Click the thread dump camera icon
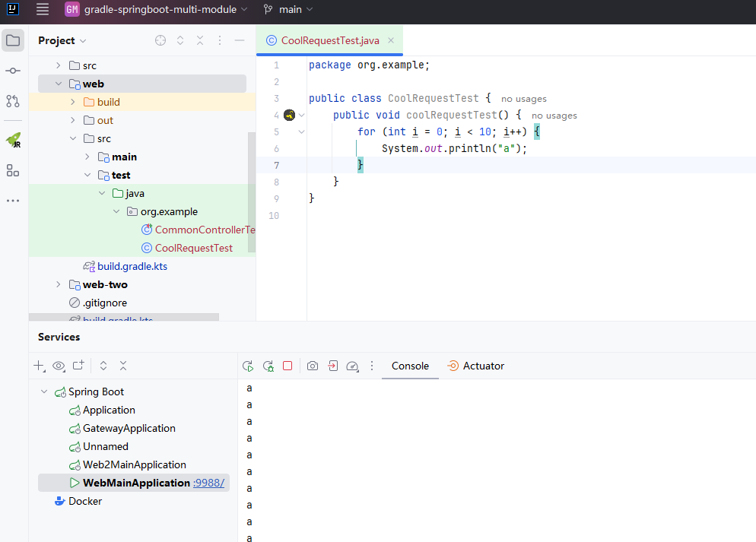The image size is (756, 542). [x=313, y=366]
